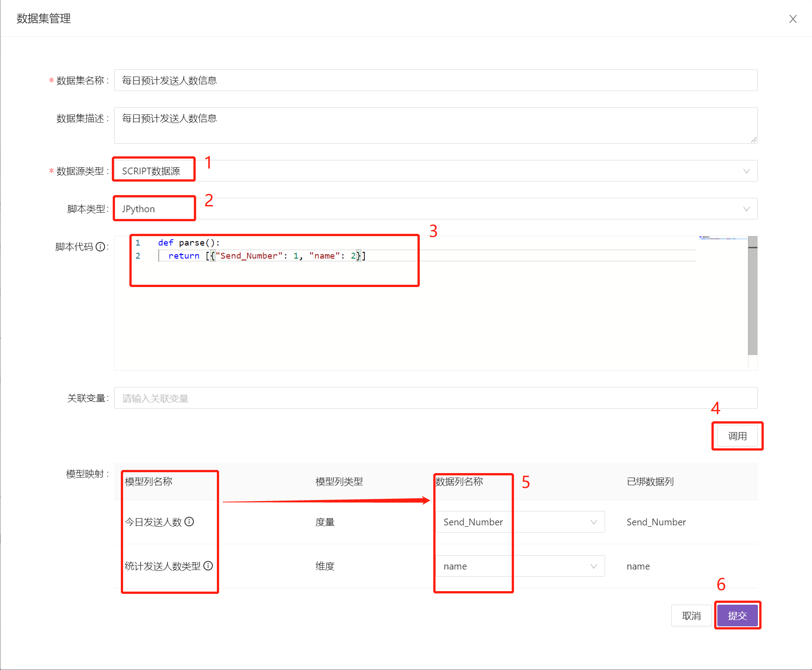
Task: Click info icon next to 统计发送人数类型
Action: click(x=208, y=566)
